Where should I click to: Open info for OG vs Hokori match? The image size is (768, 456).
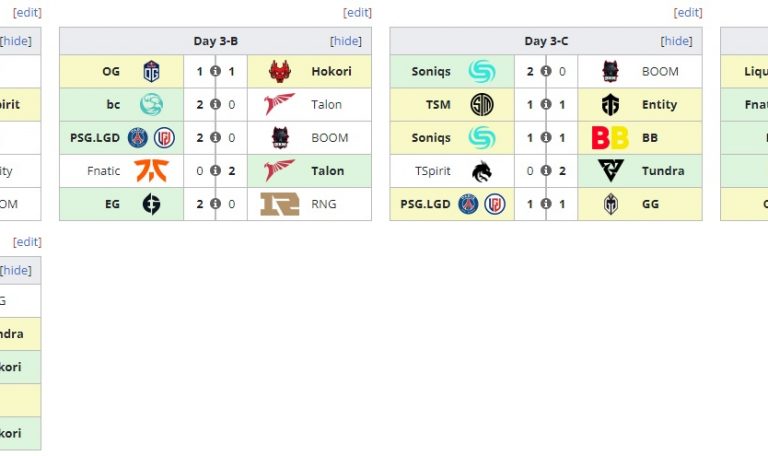click(x=215, y=71)
